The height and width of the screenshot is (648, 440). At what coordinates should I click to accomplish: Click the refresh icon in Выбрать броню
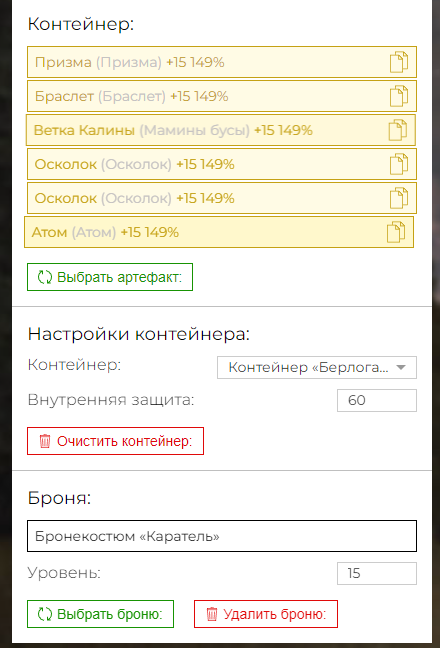tap(45, 614)
